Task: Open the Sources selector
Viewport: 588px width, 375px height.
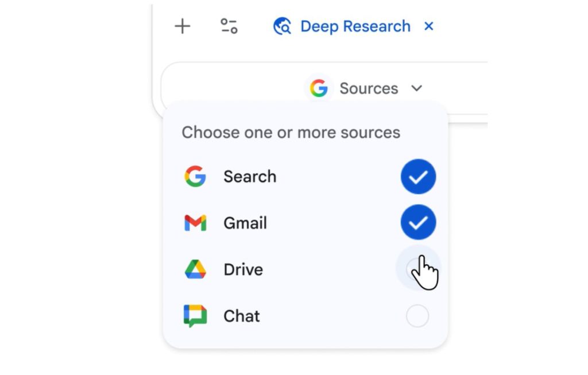Action: click(x=369, y=88)
